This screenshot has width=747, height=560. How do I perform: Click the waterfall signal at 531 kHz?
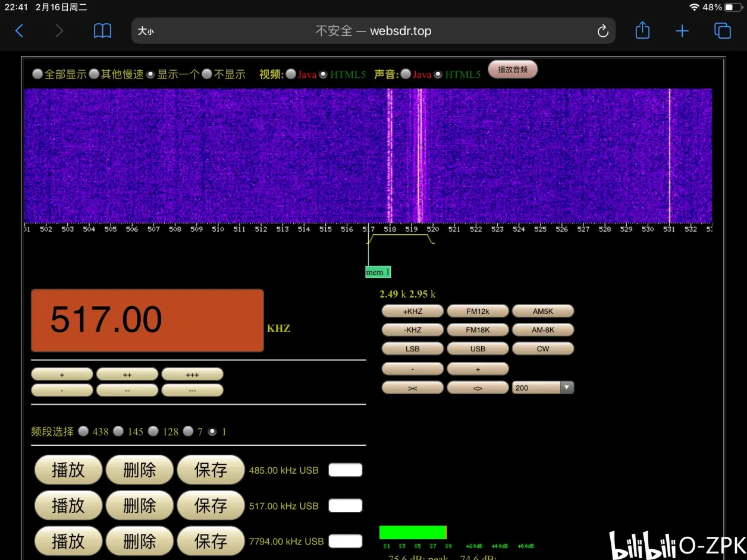(670, 156)
